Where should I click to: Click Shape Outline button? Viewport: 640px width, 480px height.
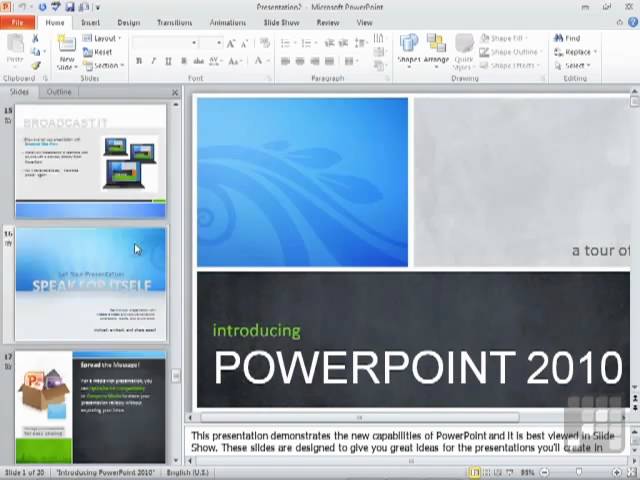(511, 52)
